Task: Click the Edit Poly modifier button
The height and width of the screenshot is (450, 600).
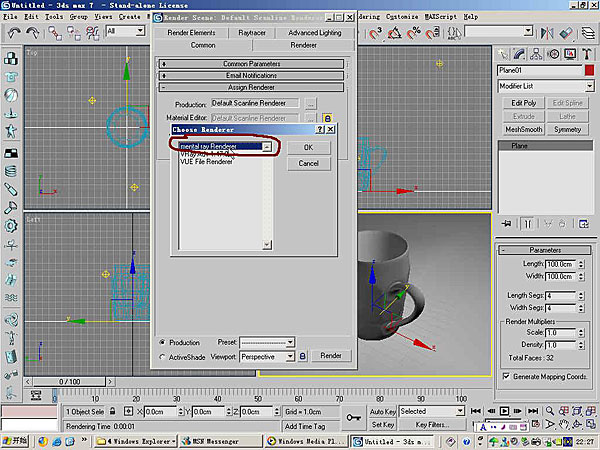Action: [523, 103]
